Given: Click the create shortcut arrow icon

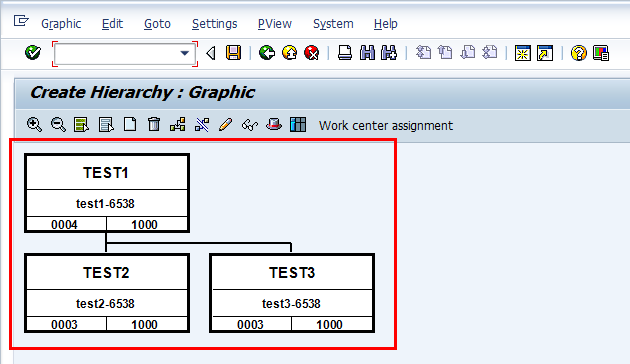Looking at the screenshot, I should pos(545,53).
